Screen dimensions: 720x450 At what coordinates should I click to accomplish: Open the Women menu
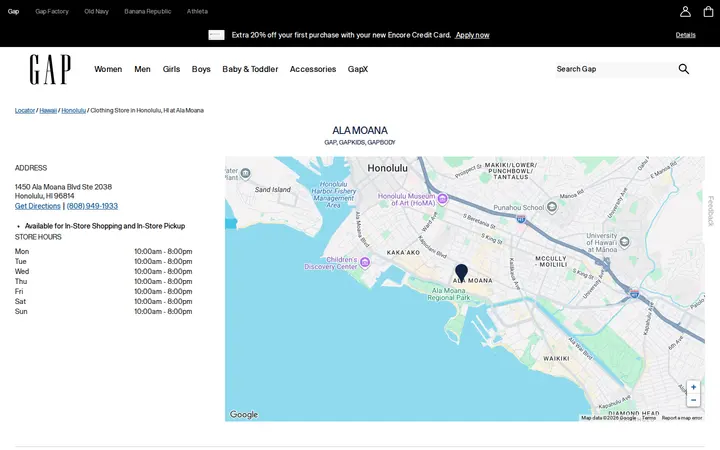point(108,69)
